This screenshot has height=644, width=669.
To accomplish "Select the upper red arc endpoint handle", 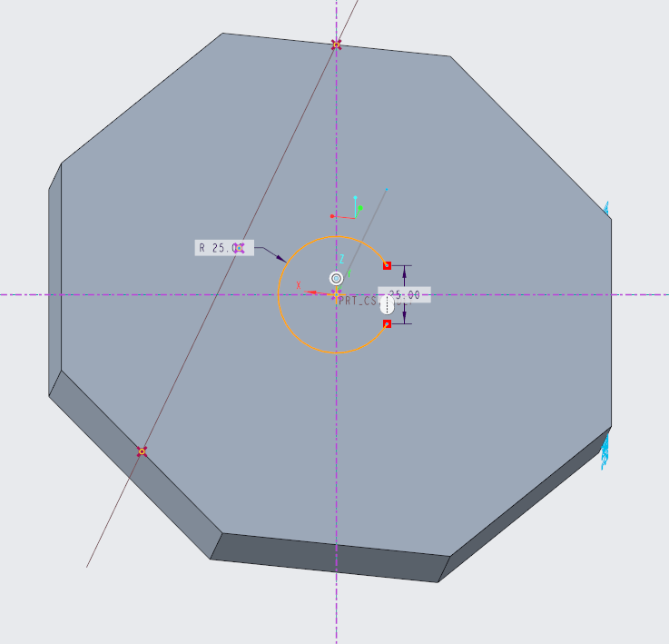I will click(387, 265).
